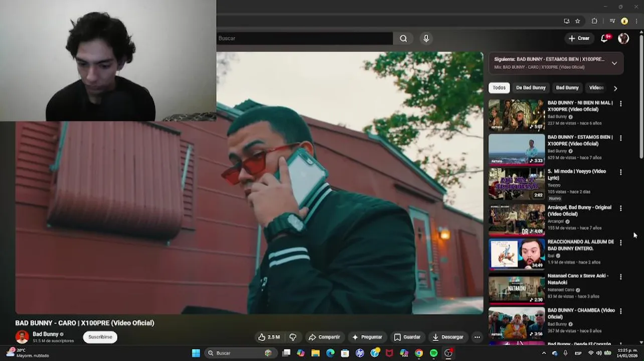The image size is (644, 361).
Task: Open Chrome three-dot menu
Action: [x=637, y=21]
